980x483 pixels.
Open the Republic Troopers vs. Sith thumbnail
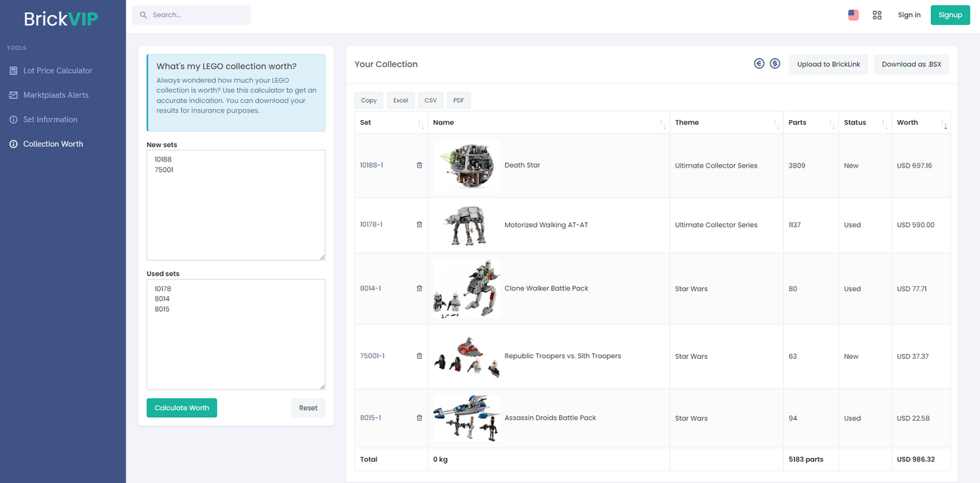pos(467,356)
